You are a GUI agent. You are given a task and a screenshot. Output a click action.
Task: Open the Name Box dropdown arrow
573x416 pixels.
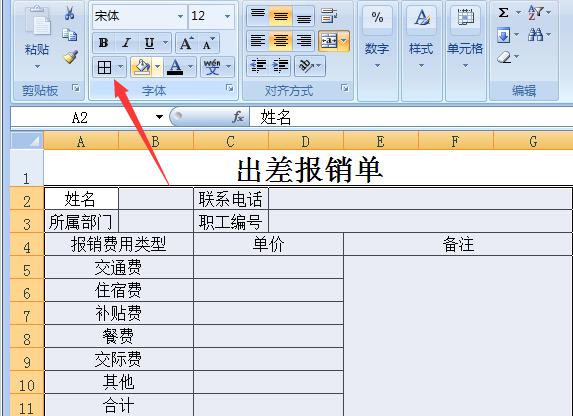click(x=159, y=117)
